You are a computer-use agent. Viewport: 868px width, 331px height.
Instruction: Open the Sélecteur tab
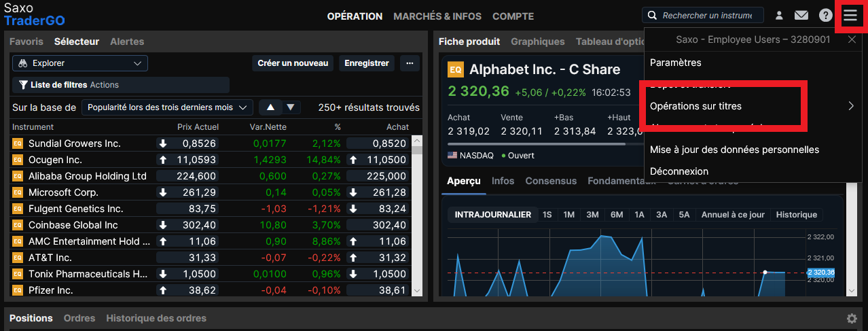tap(77, 41)
